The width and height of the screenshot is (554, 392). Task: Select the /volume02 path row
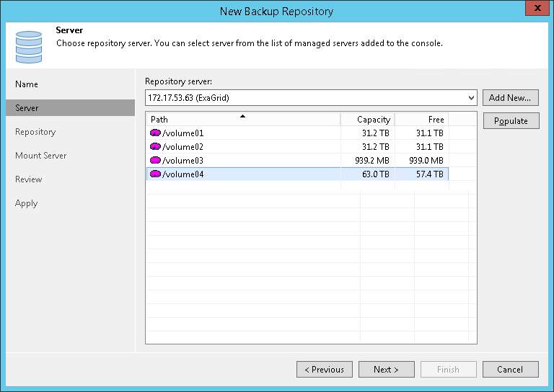point(297,146)
